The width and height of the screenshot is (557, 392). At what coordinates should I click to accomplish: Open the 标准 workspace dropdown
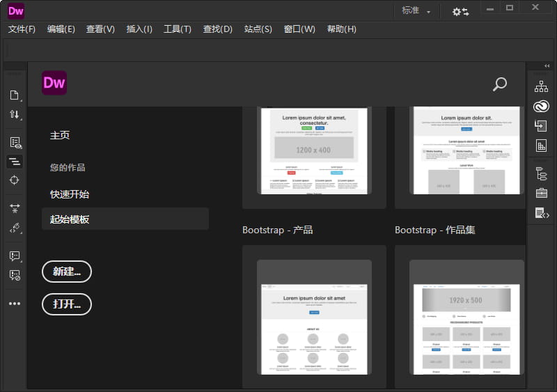[x=416, y=11]
